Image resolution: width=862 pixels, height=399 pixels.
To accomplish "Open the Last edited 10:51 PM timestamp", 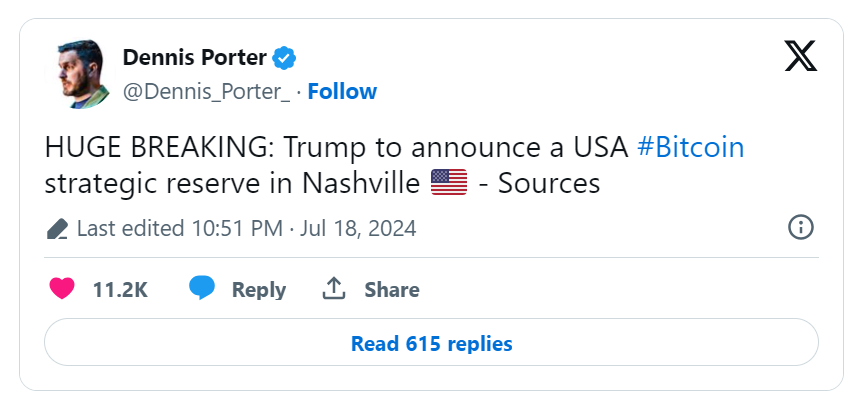I will (180, 228).
